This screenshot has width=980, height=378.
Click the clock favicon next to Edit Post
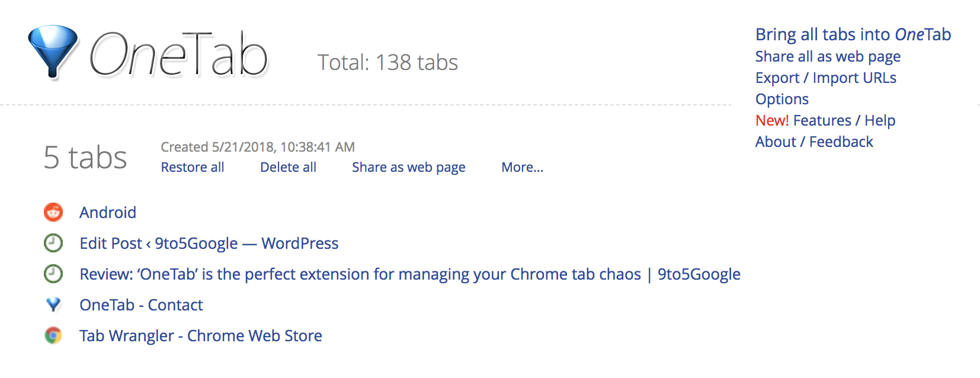(53, 243)
